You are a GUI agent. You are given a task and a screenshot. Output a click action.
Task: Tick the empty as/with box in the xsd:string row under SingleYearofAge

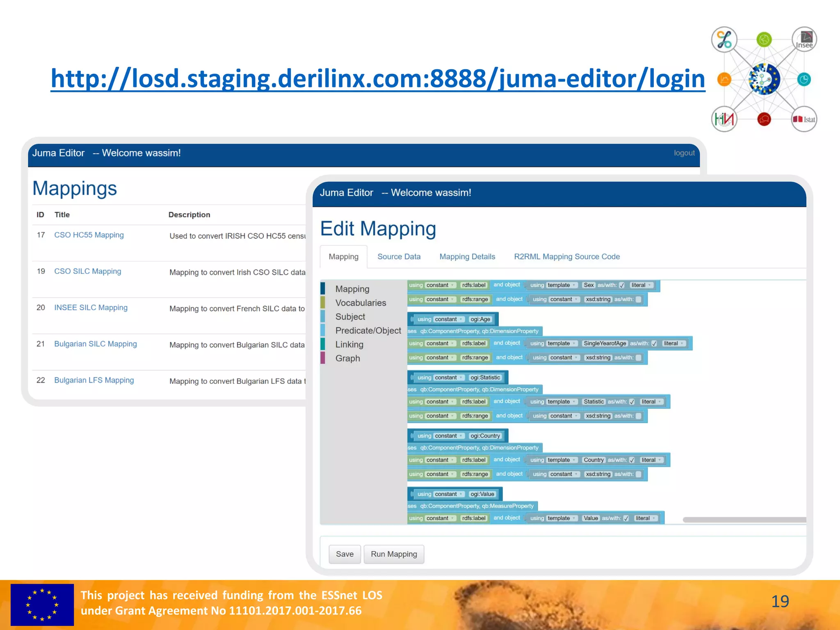pyautogui.click(x=638, y=358)
